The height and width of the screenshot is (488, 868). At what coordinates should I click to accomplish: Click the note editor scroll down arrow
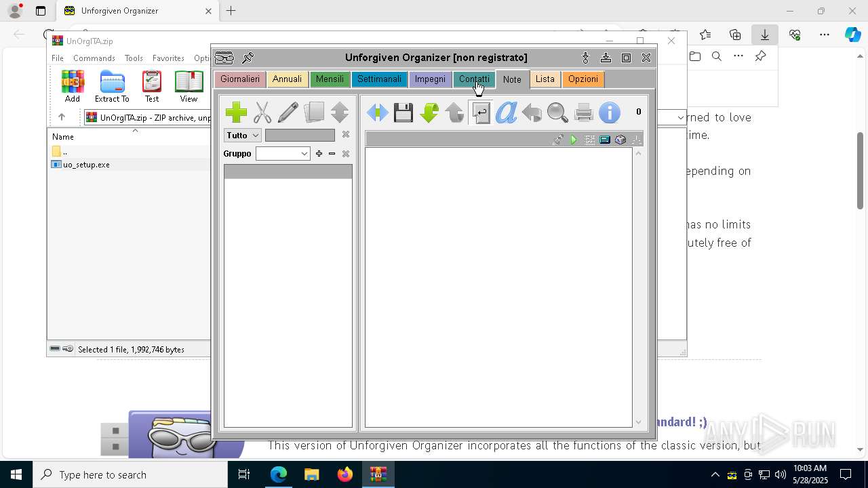coord(638,422)
